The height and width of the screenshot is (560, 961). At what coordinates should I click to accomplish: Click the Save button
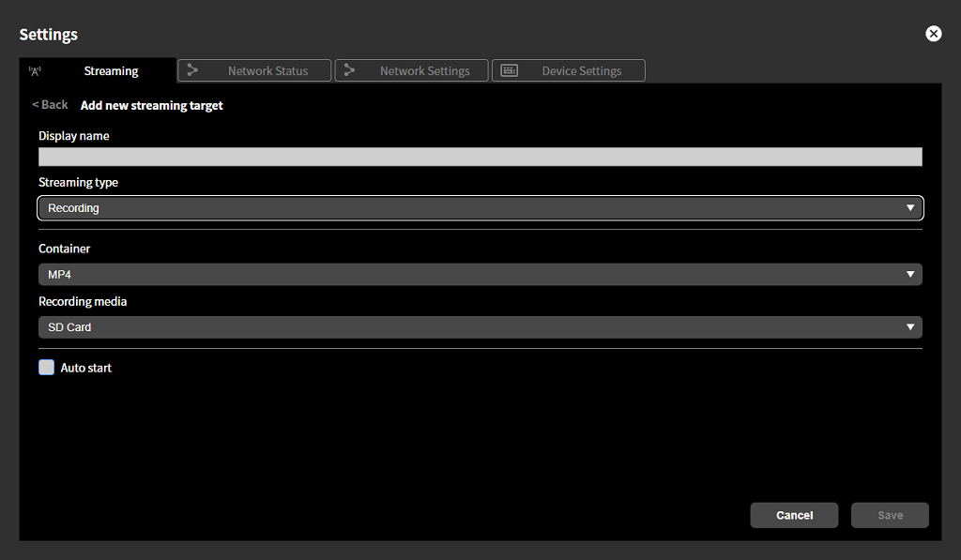(x=889, y=514)
